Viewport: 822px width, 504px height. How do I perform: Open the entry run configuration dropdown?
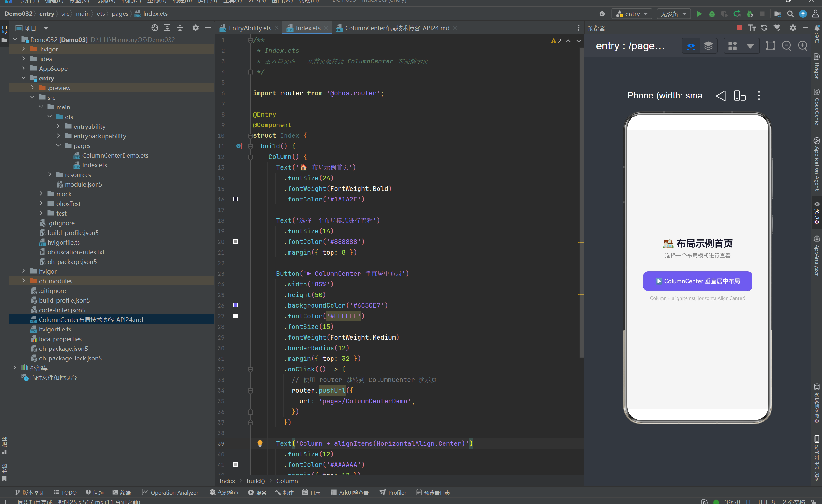[632, 14]
